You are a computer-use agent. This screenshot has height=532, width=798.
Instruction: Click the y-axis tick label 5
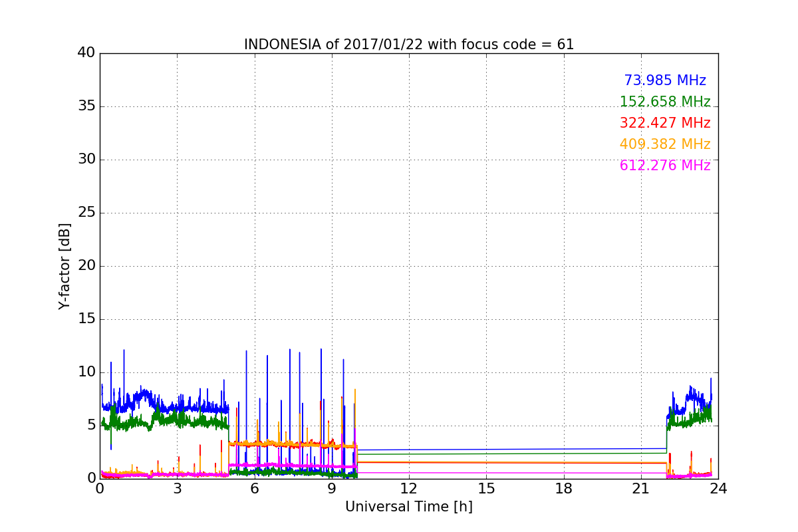pos(91,426)
